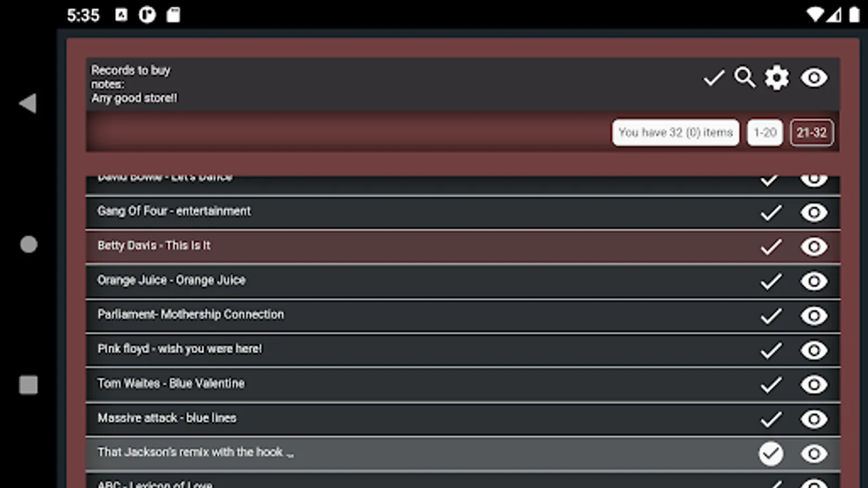Select "That Jackson's remix with the hook" text
Image resolution: width=868 pixels, height=488 pixels.
coord(190,452)
